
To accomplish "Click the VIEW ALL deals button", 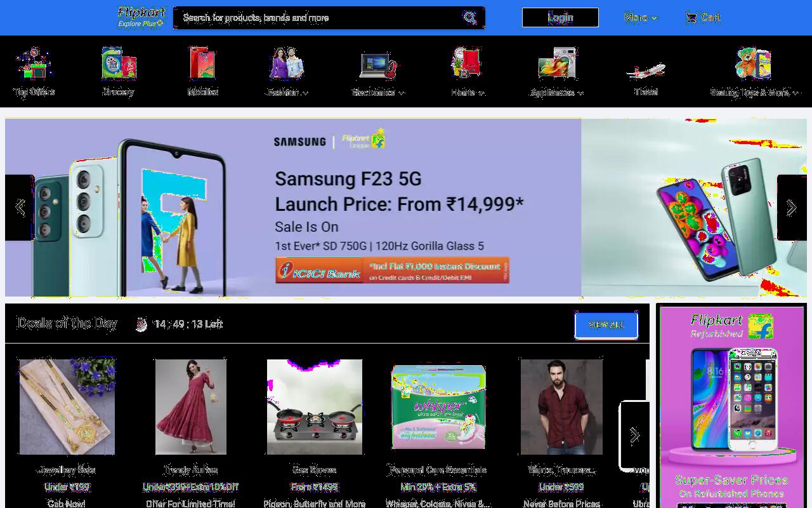I will coord(606,325).
